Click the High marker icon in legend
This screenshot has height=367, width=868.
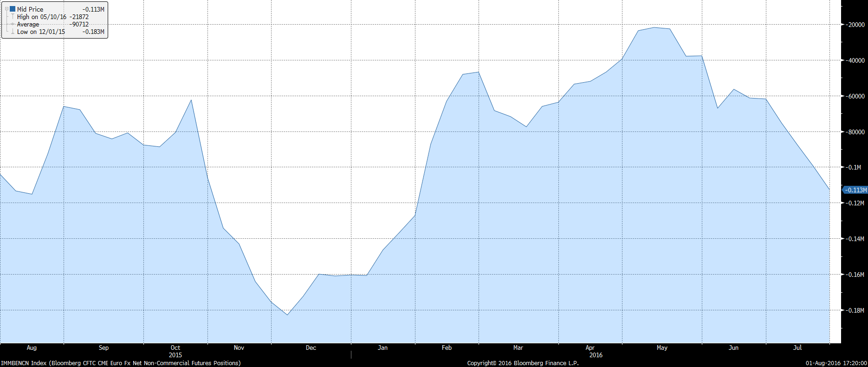tap(13, 17)
